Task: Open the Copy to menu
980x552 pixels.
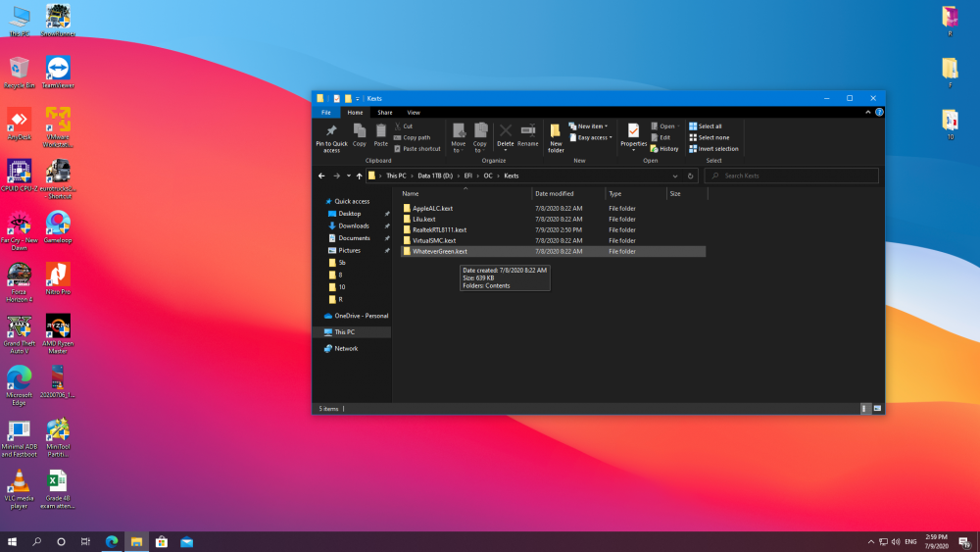Action: pyautogui.click(x=480, y=138)
